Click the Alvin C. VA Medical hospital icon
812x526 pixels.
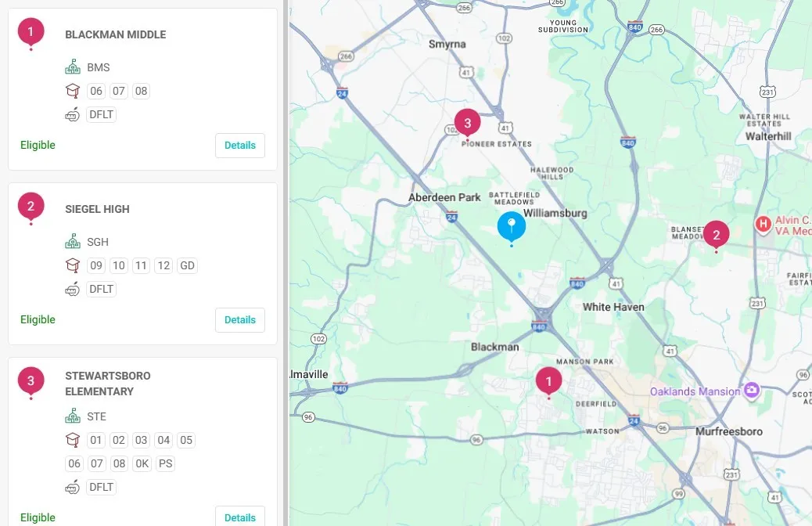(763, 225)
